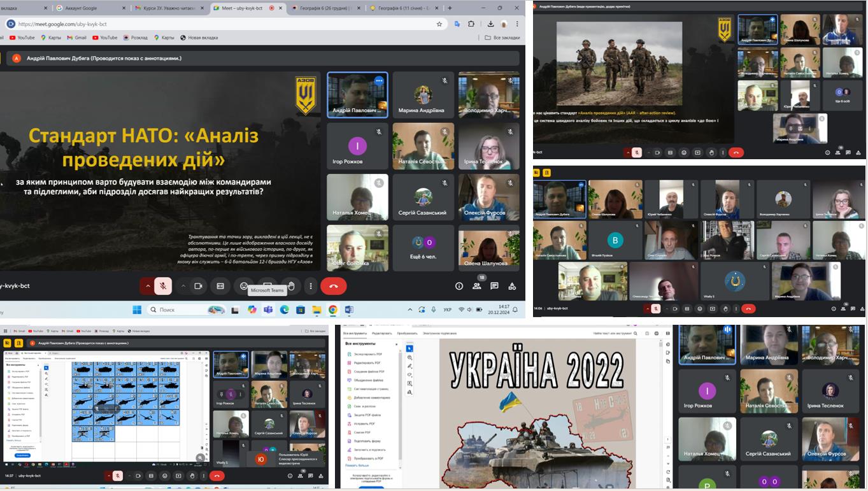The image size is (868, 491).
Task: Select zoom magnifier tool in УКРАЇНА PDF toolbar
Action: pos(409,357)
